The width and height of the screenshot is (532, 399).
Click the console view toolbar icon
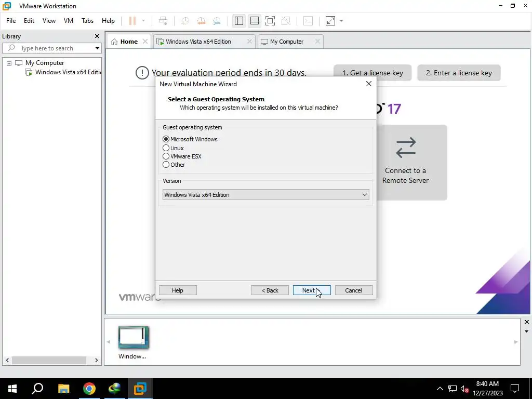click(x=308, y=21)
